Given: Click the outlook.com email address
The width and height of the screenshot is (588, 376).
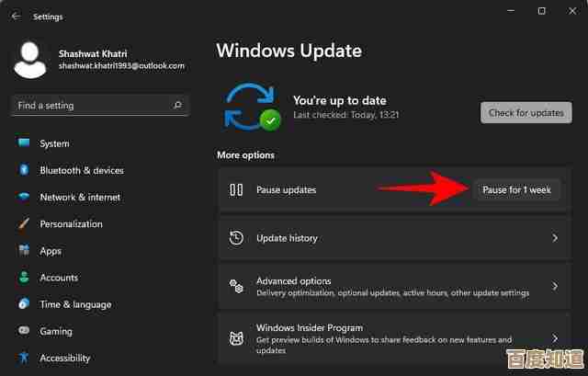Looking at the screenshot, I should point(121,65).
